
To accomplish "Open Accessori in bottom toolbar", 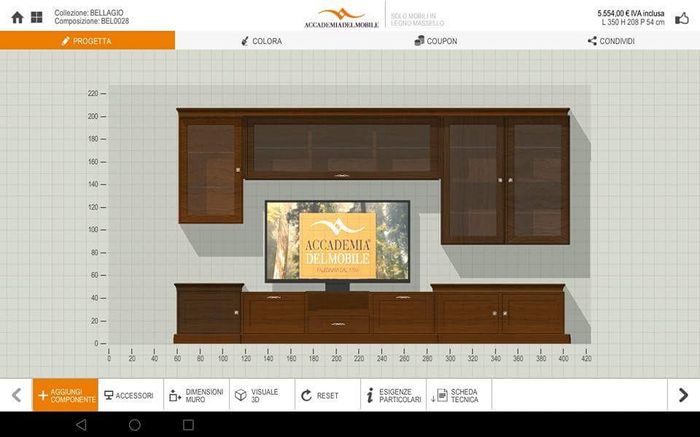I will (129, 395).
